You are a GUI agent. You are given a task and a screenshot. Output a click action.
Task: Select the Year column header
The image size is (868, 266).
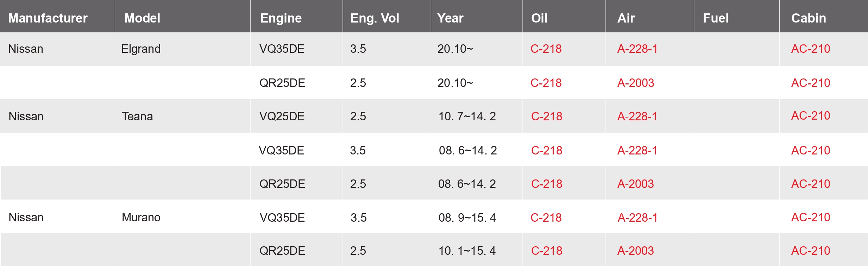(x=451, y=18)
